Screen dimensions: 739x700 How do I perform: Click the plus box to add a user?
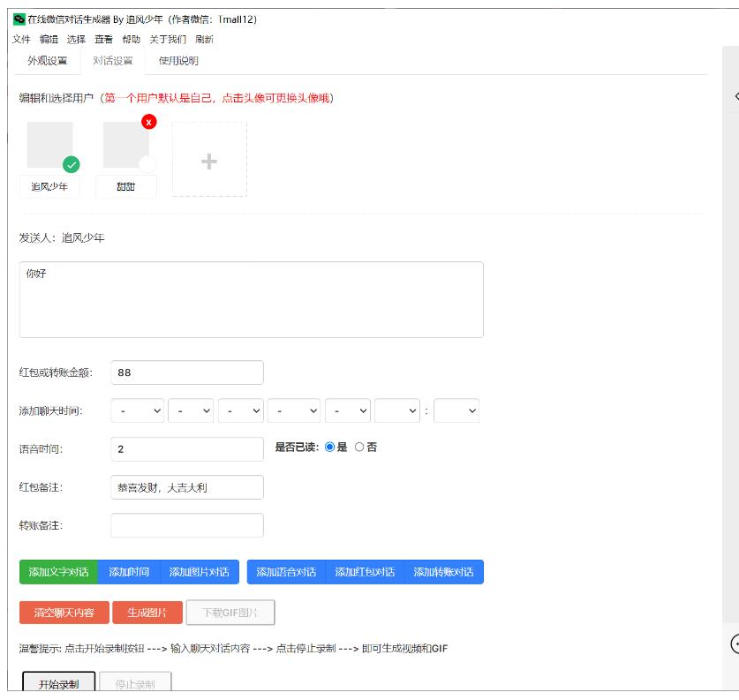pyautogui.click(x=209, y=161)
